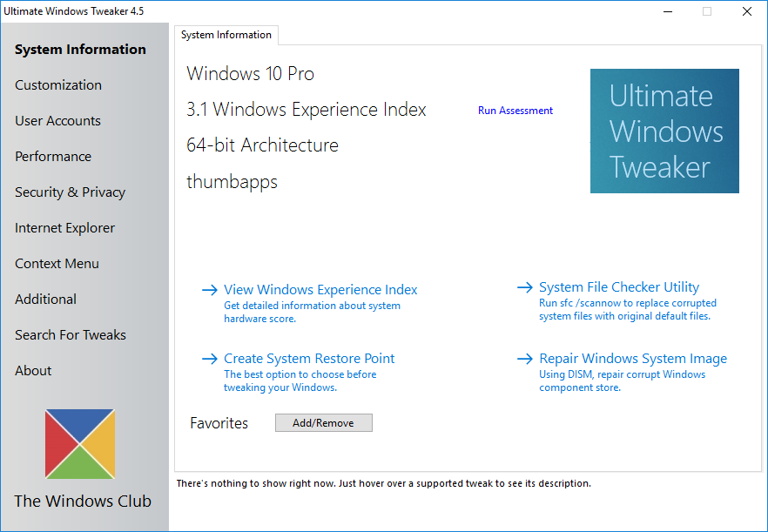Click the arrow icon beside View Windows Experience Index

click(x=210, y=290)
